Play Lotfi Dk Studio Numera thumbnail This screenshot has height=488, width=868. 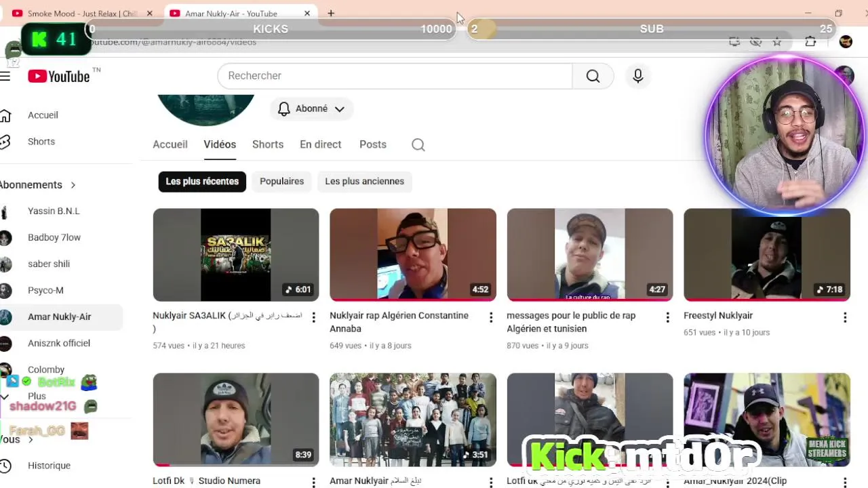click(x=235, y=420)
